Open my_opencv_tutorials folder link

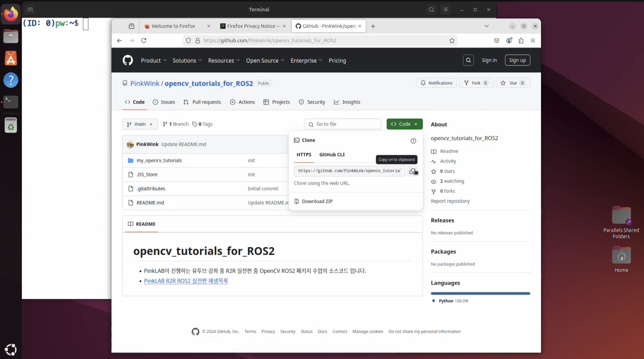tap(159, 160)
